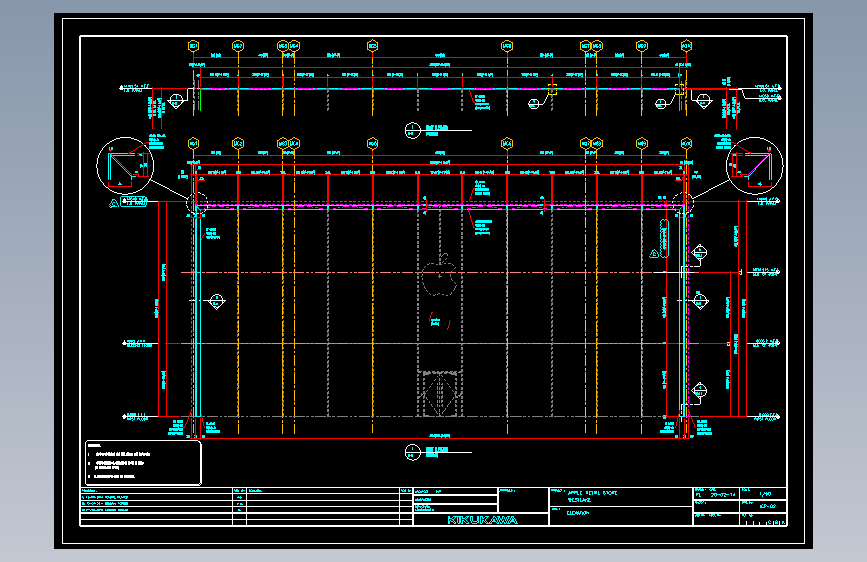Select the middle section marker right of elevation

click(700, 300)
